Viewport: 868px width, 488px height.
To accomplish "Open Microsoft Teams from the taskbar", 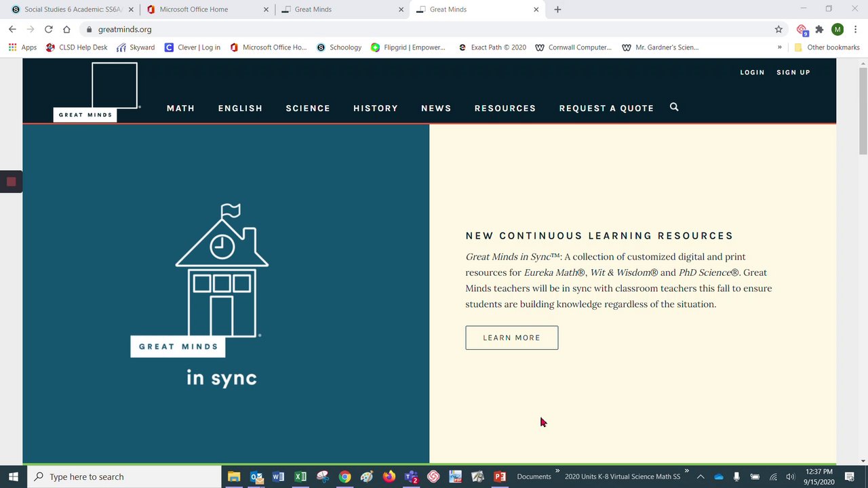I will pyautogui.click(x=411, y=476).
